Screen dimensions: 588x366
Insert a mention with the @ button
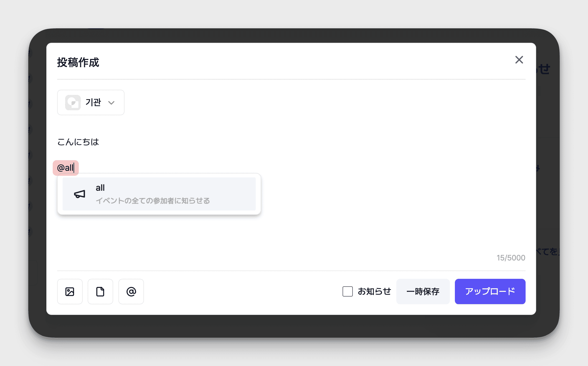coord(131,292)
